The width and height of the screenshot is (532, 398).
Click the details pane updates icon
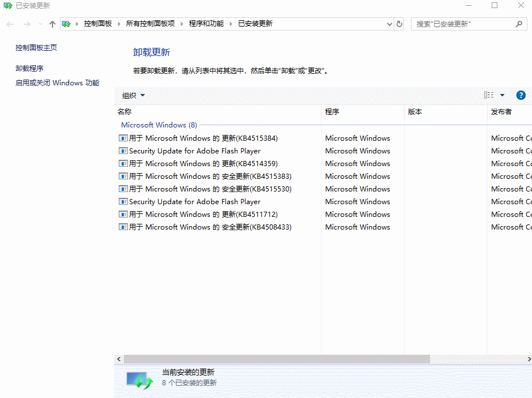(139, 380)
